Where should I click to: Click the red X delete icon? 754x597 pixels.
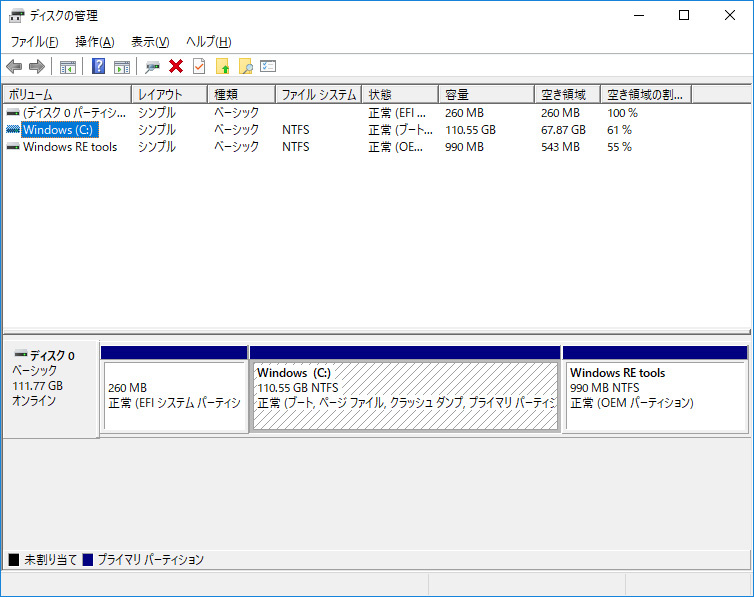[176, 66]
